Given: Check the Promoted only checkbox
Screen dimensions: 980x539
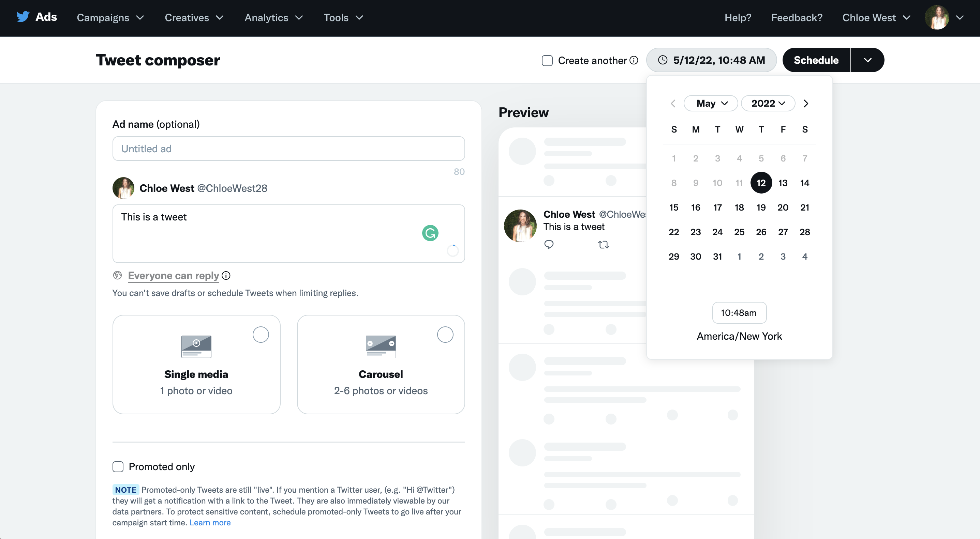Looking at the screenshot, I should coord(118,467).
